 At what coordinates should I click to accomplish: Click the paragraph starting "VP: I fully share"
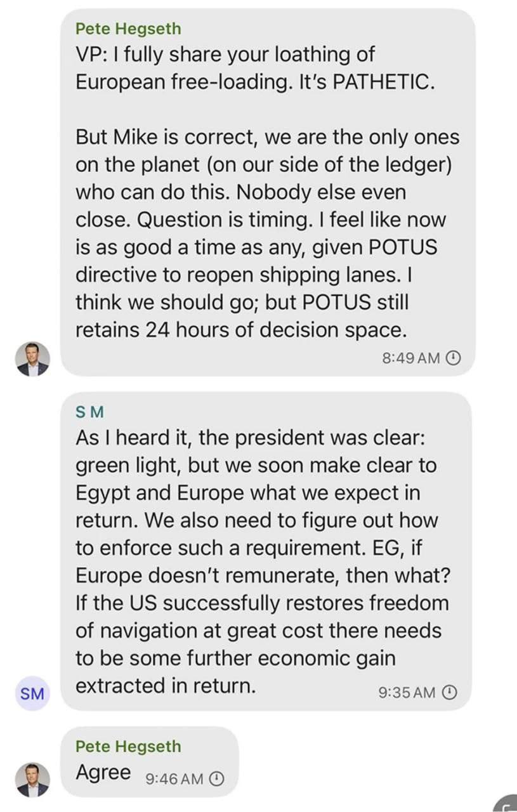coord(254,69)
